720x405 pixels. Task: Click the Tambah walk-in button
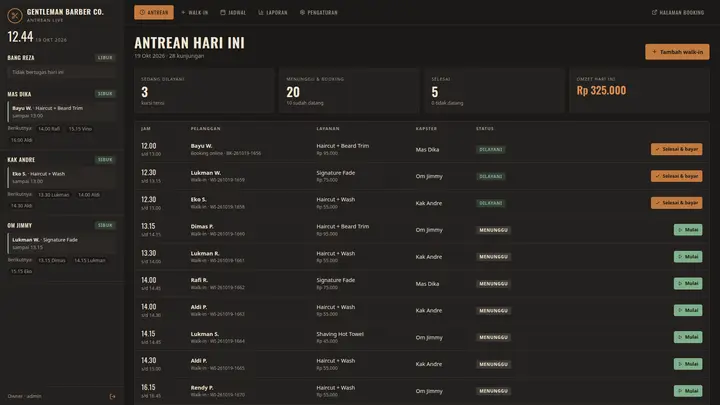(677, 52)
